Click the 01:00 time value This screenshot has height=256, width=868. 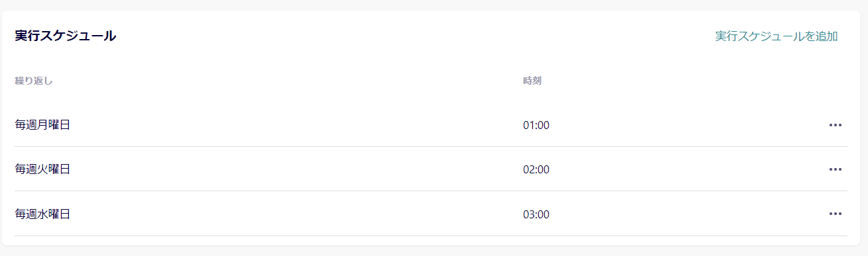536,125
